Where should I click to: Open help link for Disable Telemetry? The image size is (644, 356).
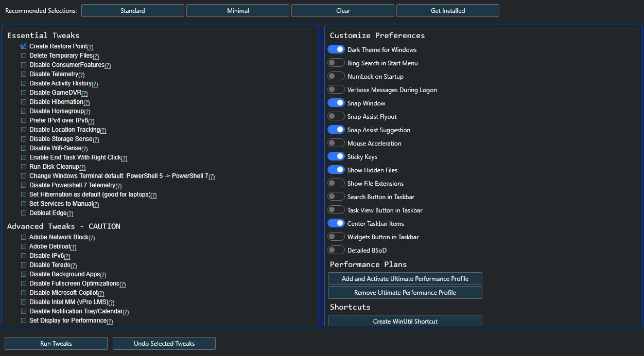(81, 75)
